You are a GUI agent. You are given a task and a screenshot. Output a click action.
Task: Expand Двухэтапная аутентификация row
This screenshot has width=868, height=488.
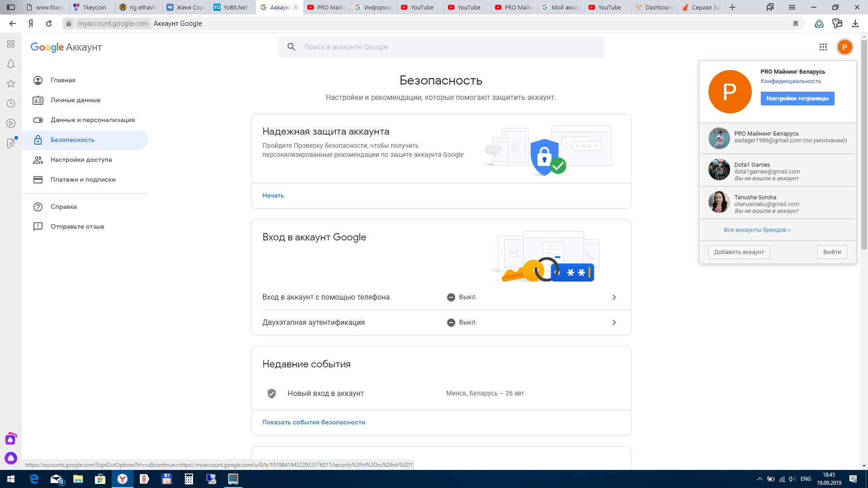[441, 323]
